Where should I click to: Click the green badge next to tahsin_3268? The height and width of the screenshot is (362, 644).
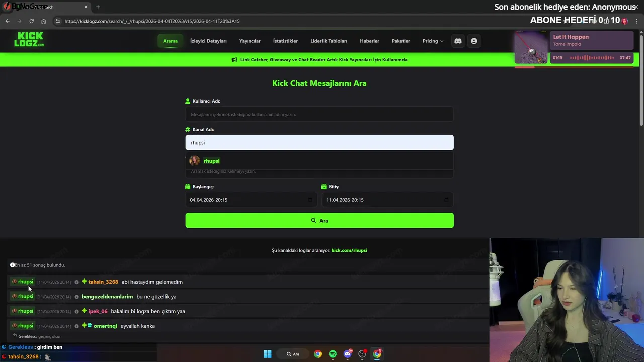(x=84, y=282)
